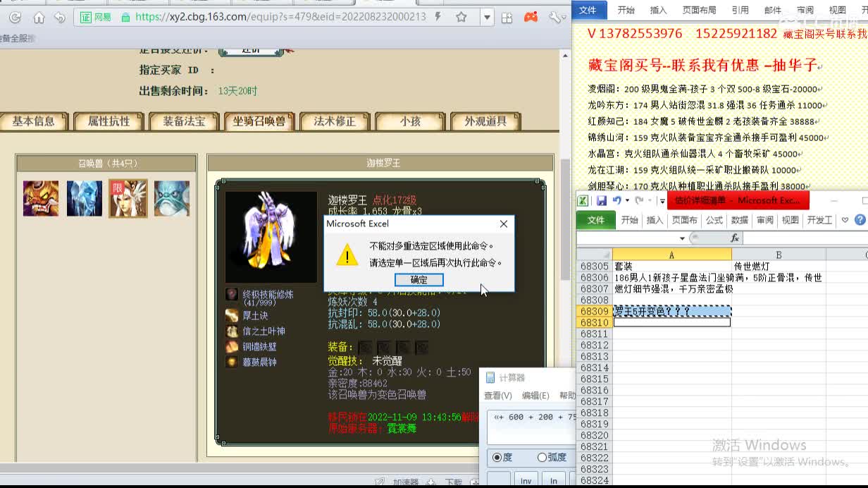The image size is (868, 488).
Task: Select Excel column A header
Action: [671, 255]
